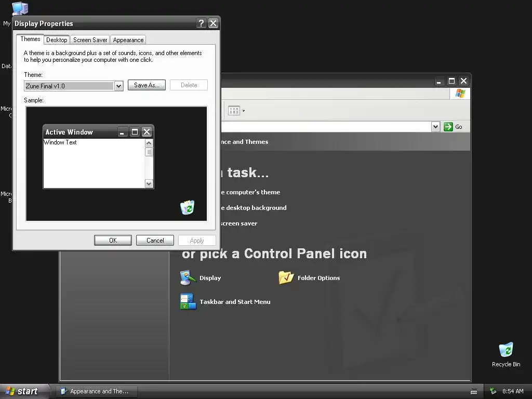Click the taskbar keyboard icon

tap(474, 392)
